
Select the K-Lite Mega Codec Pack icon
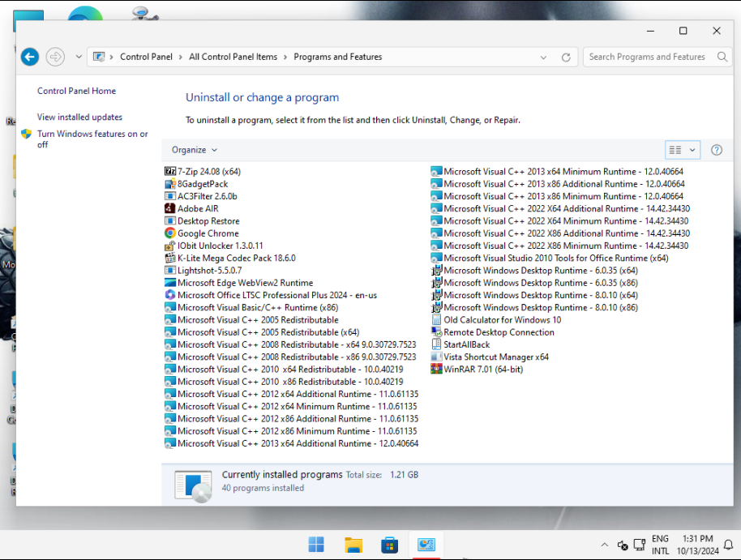[170, 258]
